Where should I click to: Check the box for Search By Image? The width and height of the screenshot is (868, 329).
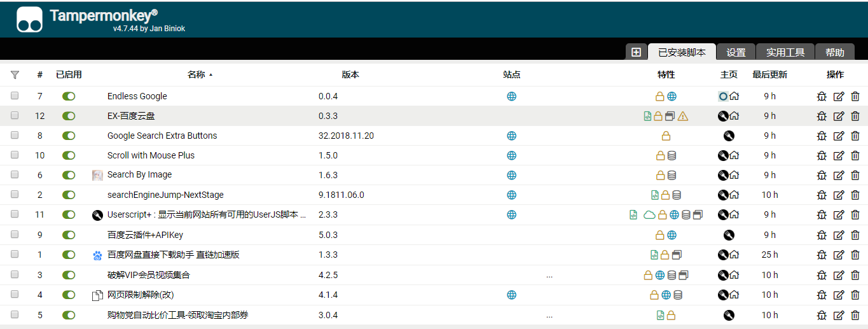(x=15, y=174)
